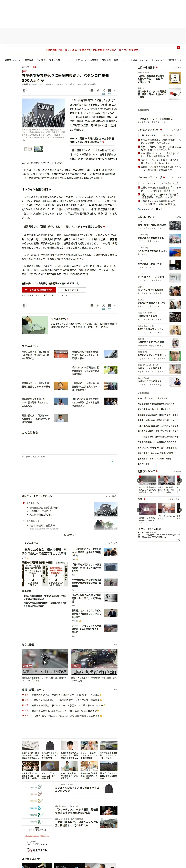Close the top banner advertisement
This screenshot has width=186, height=868.
[x=178, y=47]
